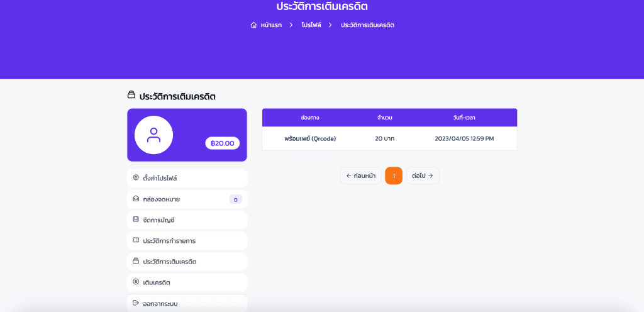
Task: Click the gear icon beside ตั้งค่าโปรไฟล์
Action: (136, 178)
